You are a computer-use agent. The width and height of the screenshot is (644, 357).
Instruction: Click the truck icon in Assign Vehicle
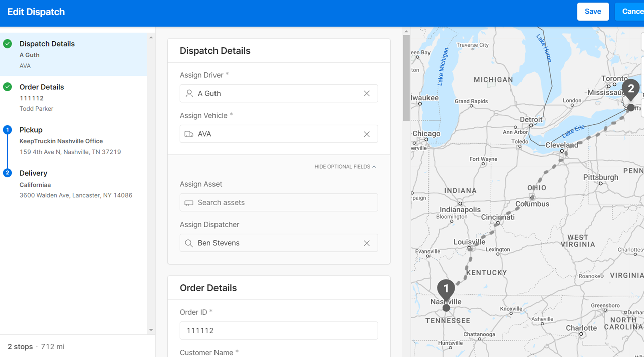click(189, 134)
